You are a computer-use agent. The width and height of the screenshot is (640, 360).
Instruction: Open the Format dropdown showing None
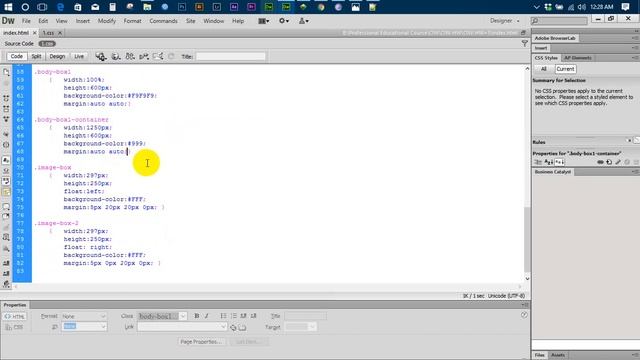(x=84, y=316)
